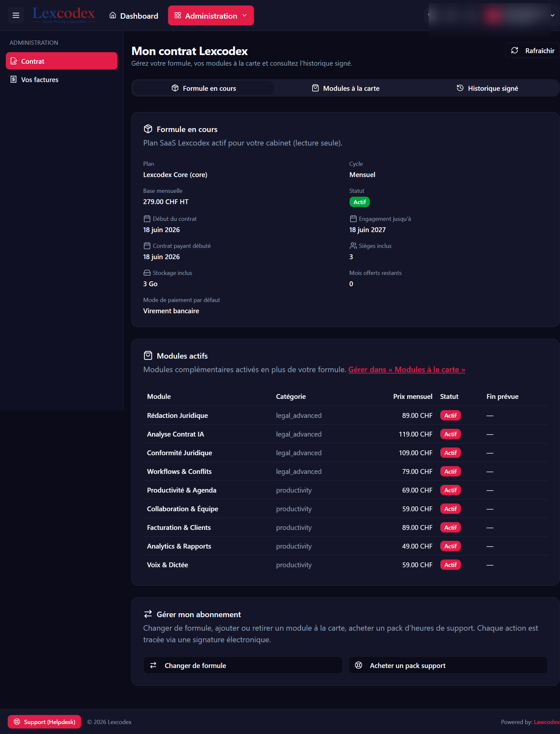Click swap icon inside Changer de formule

153,665
